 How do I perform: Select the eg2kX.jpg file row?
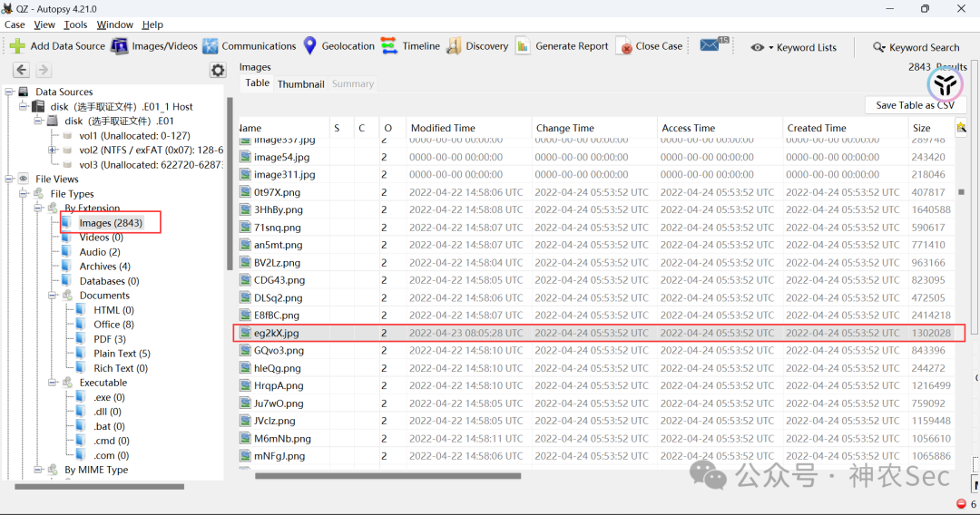(599, 333)
